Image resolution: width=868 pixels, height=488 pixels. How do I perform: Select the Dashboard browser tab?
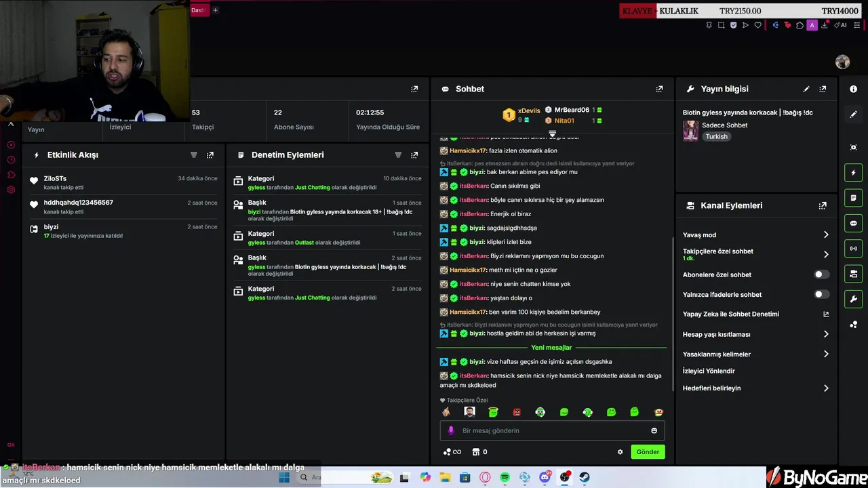click(x=198, y=10)
